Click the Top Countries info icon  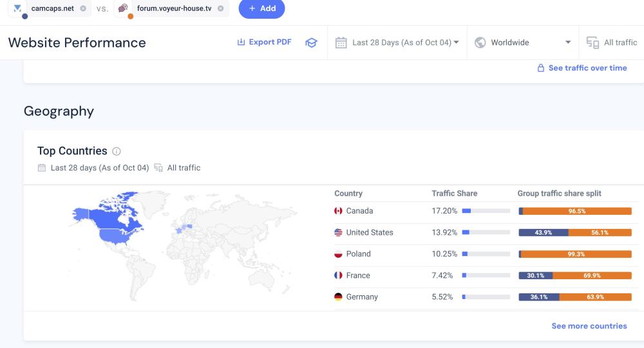tap(117, 151)
